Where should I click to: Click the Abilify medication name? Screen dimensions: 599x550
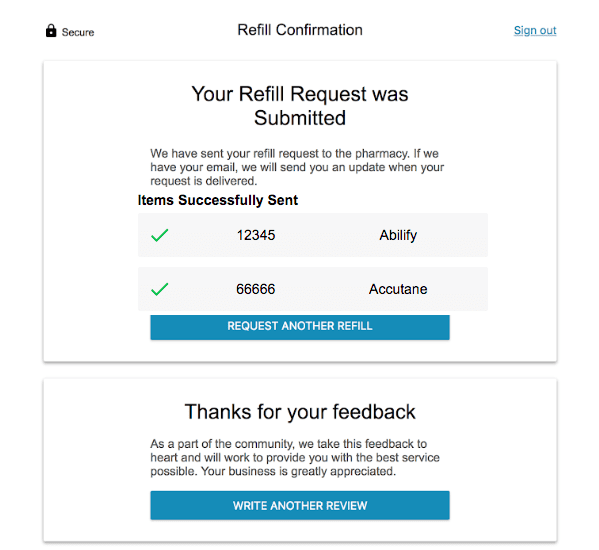click(398, 235)
